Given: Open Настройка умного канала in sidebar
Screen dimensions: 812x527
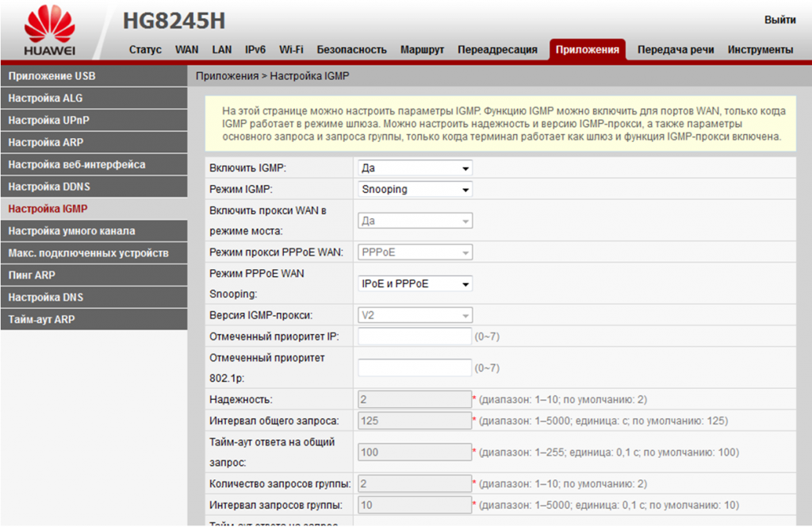Looking at the screenshot, I should tap(94, 231).
